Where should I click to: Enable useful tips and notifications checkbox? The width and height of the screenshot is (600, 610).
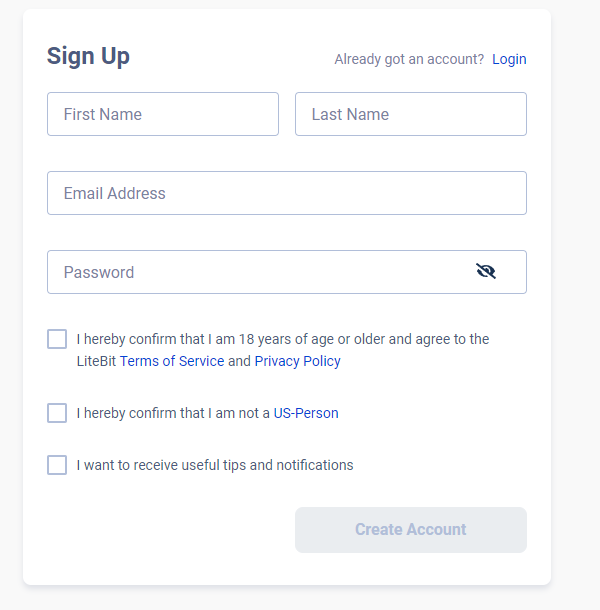click(57, 465)
